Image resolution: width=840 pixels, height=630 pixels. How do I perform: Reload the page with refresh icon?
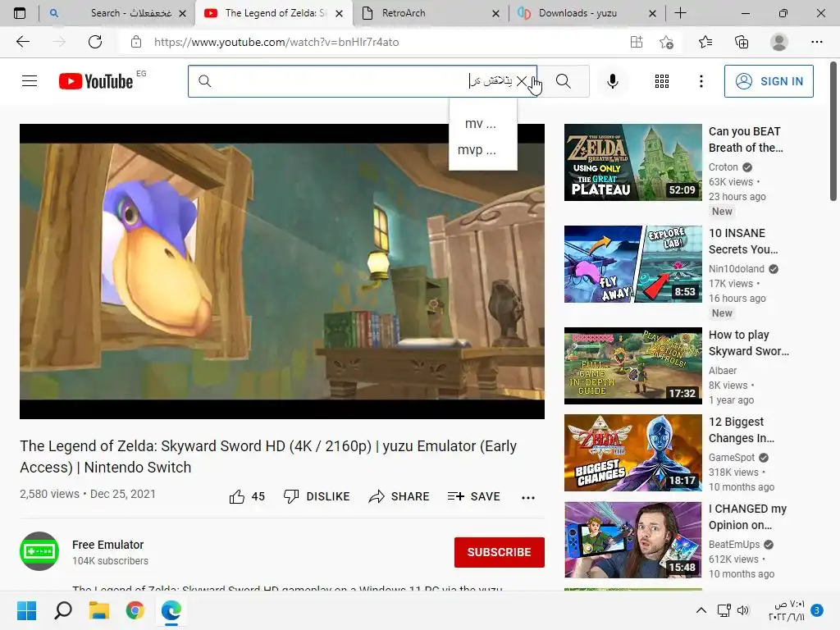click(x=95, y=42)
